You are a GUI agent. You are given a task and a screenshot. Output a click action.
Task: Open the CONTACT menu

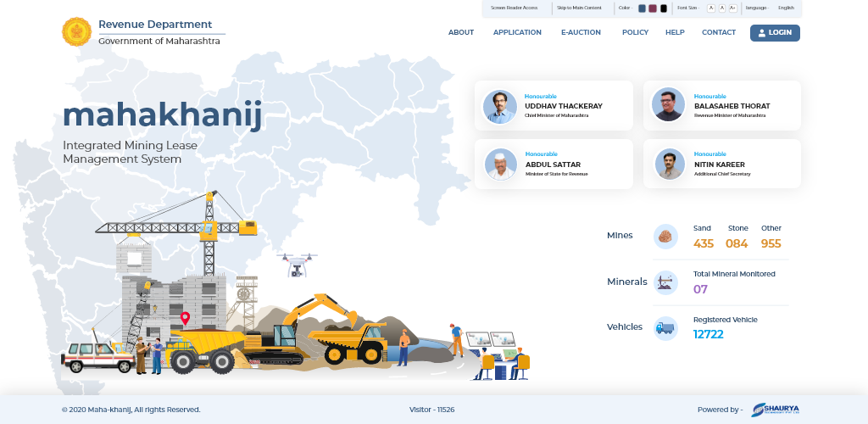719,33
